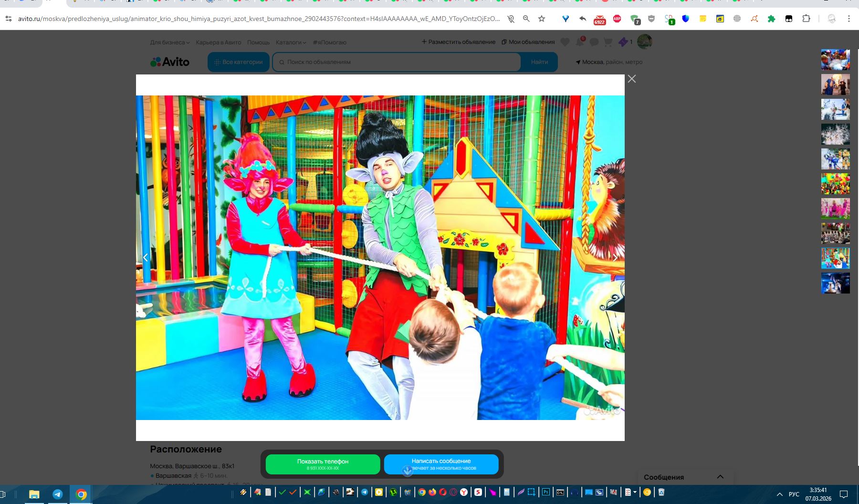Click 'Написать сообщение' button
859x504 pixels.
pos(441,464)
